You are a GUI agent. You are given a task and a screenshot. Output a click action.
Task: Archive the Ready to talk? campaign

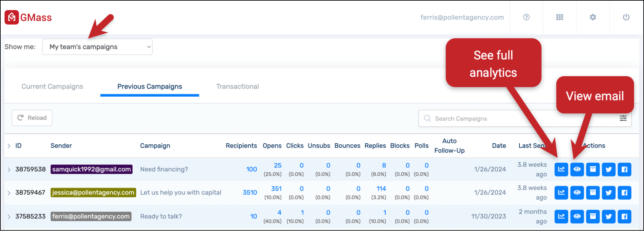click(x=593, y=217)
